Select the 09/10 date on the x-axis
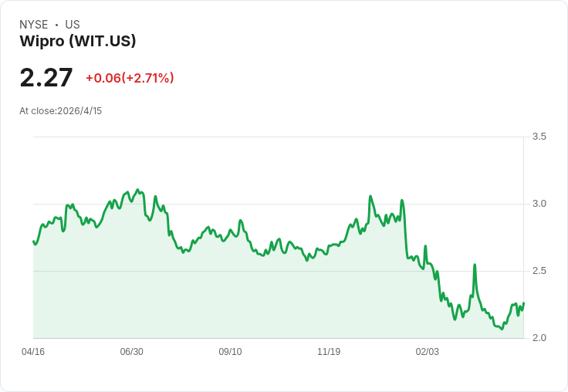The width and height of the screenshot is (568, 392). point(230,352)
